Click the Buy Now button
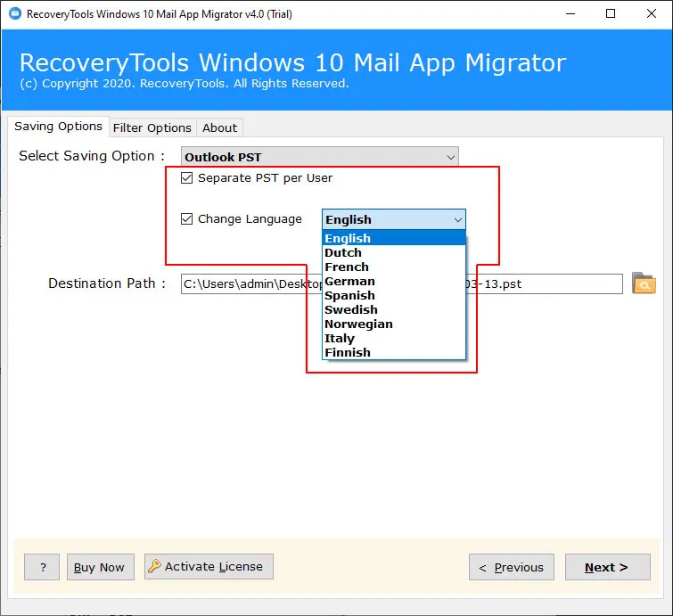Image resolution: width=673 pixels, height=616 pixels. 100,568
